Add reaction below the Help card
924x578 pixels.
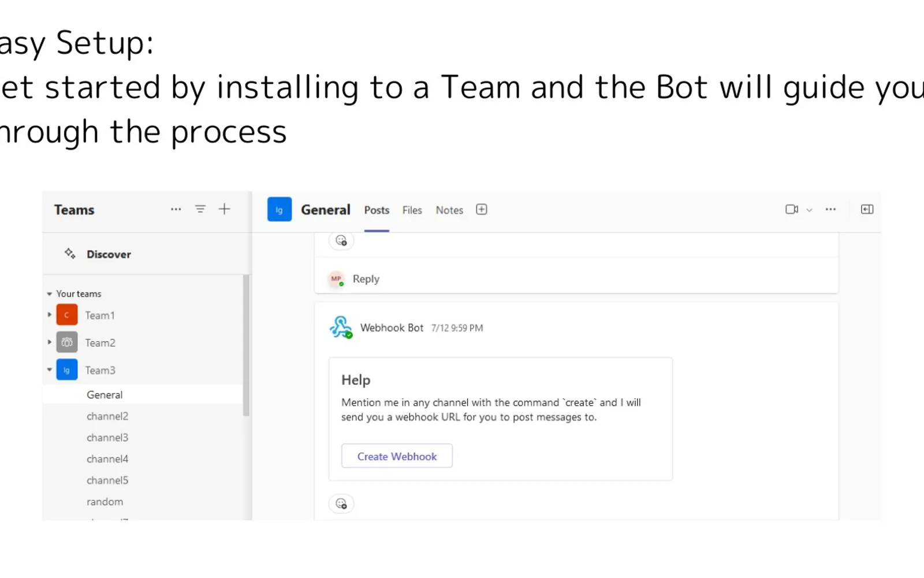341,503
